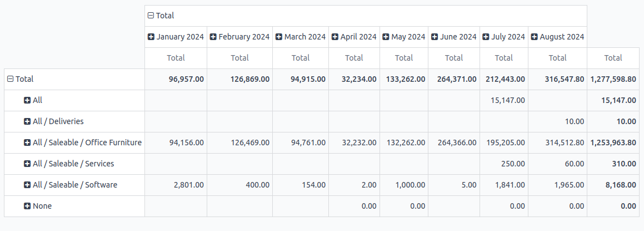Sort by Total under January 2024
Image resolution: width=644 pixels, height=231 pixels.
[x=176, y=58]
